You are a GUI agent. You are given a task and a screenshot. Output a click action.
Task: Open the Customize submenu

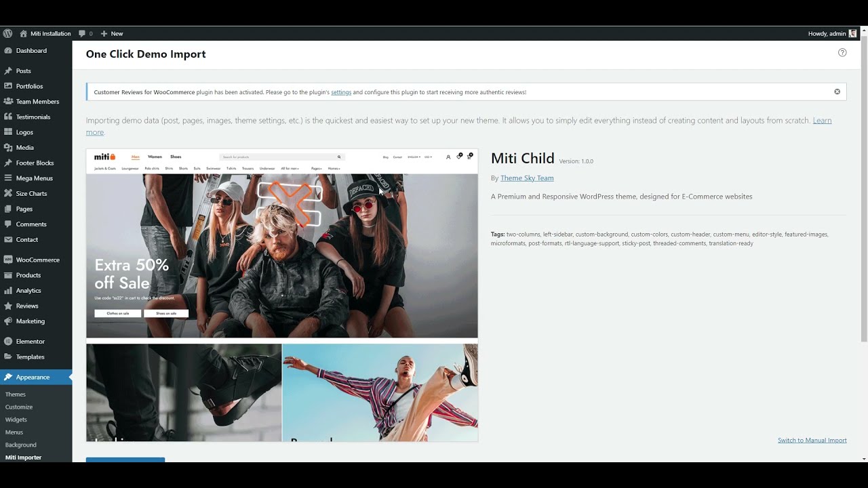pyautogui.click(x=19, y=407)
